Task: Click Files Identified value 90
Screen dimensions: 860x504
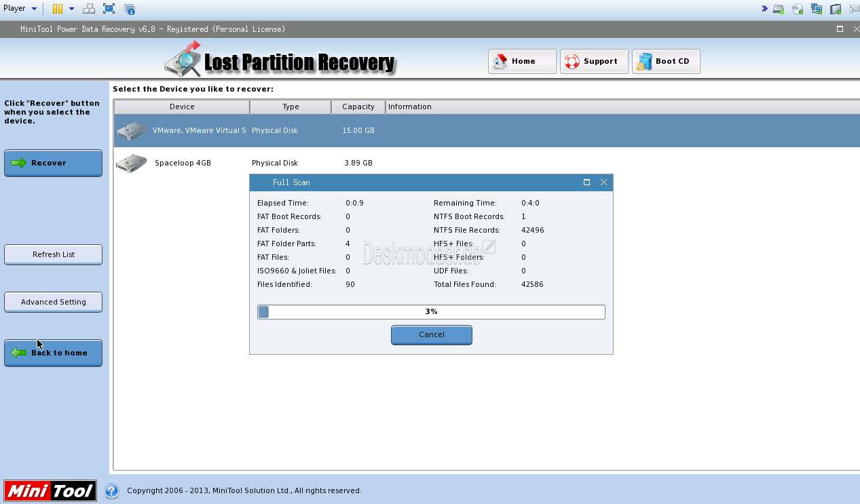Action: (350, 284)
